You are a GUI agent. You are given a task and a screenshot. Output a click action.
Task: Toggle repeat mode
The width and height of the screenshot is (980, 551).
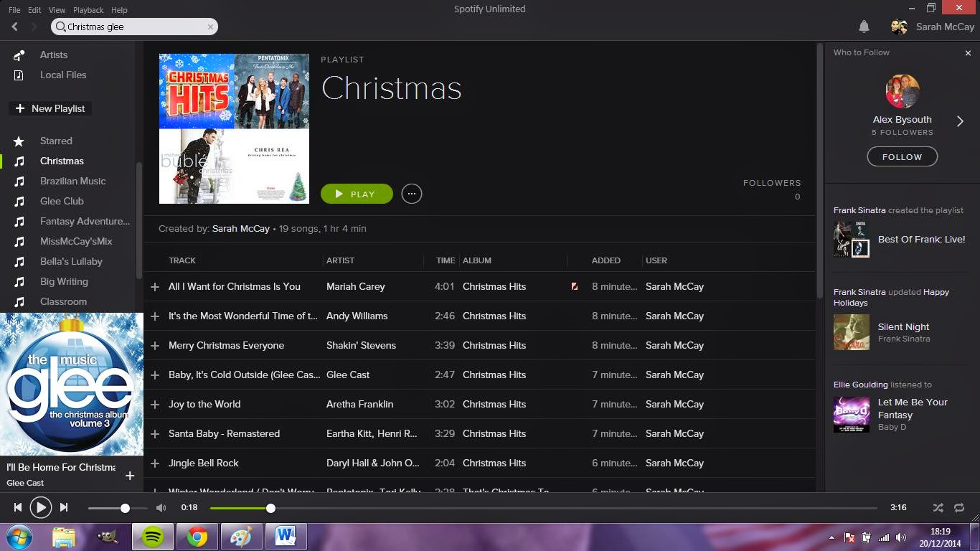coord(959,507)
